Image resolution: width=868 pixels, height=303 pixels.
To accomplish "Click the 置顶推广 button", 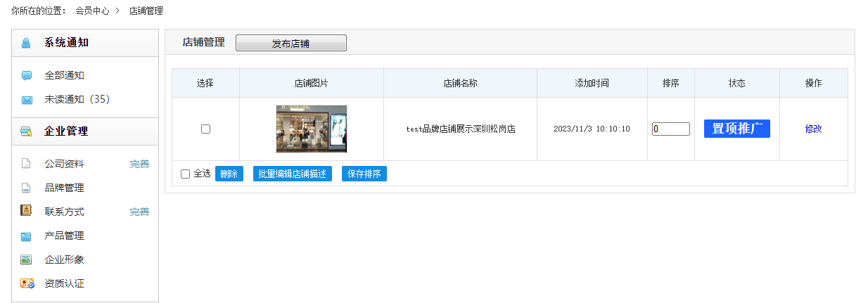I will tap(737, 129).
